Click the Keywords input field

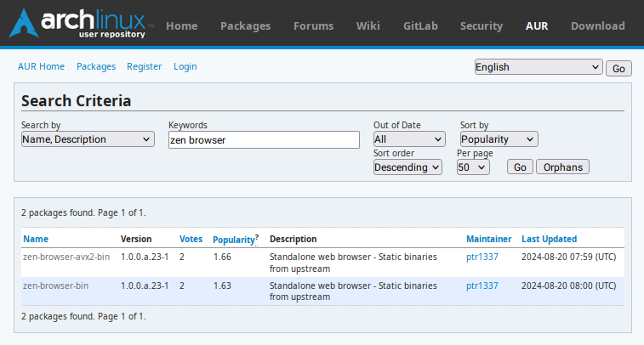pos(264,140)
